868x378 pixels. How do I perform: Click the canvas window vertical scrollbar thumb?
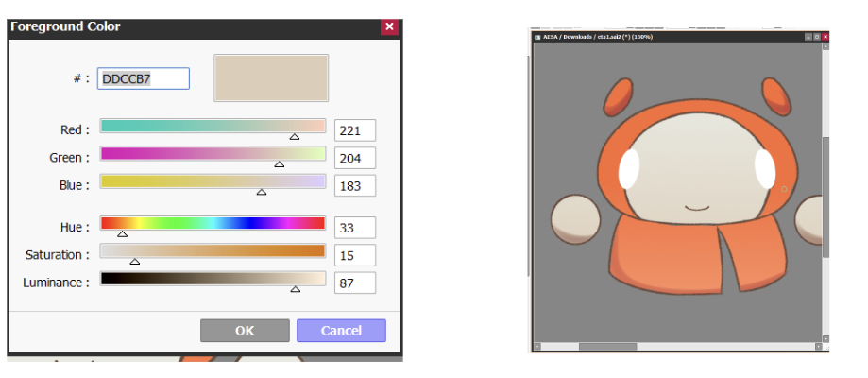point(825,197)
